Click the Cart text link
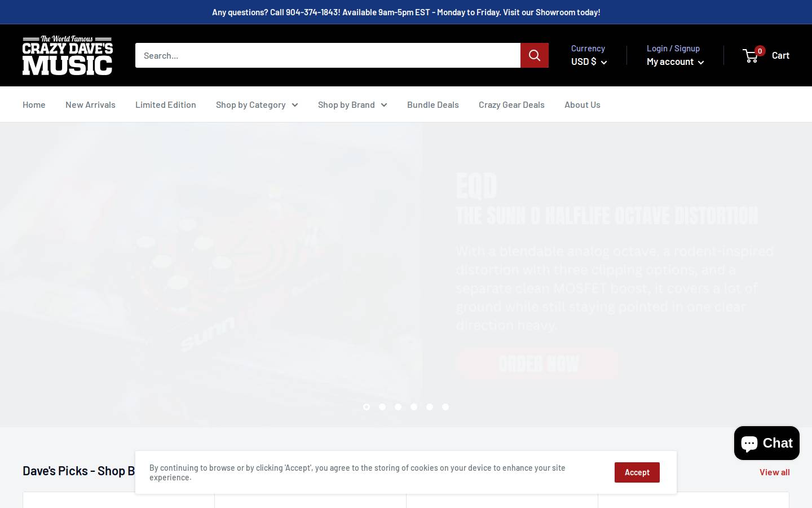Viewport: 812px width, 508px height. tap(780, 55)
